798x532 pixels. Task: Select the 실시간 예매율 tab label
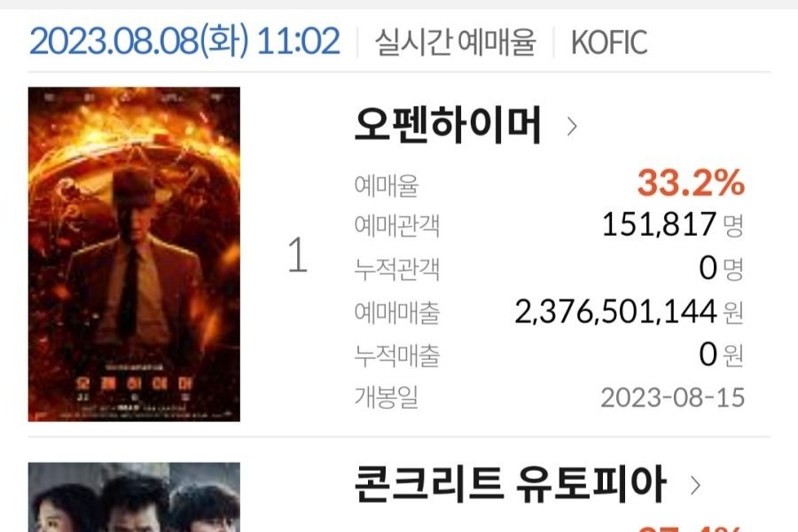click(x=456, y=43)
